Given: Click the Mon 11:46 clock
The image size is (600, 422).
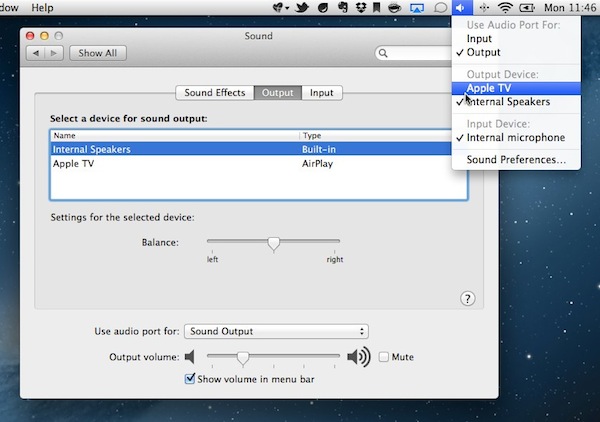Looking at the screenshot, I should [570, 8].
